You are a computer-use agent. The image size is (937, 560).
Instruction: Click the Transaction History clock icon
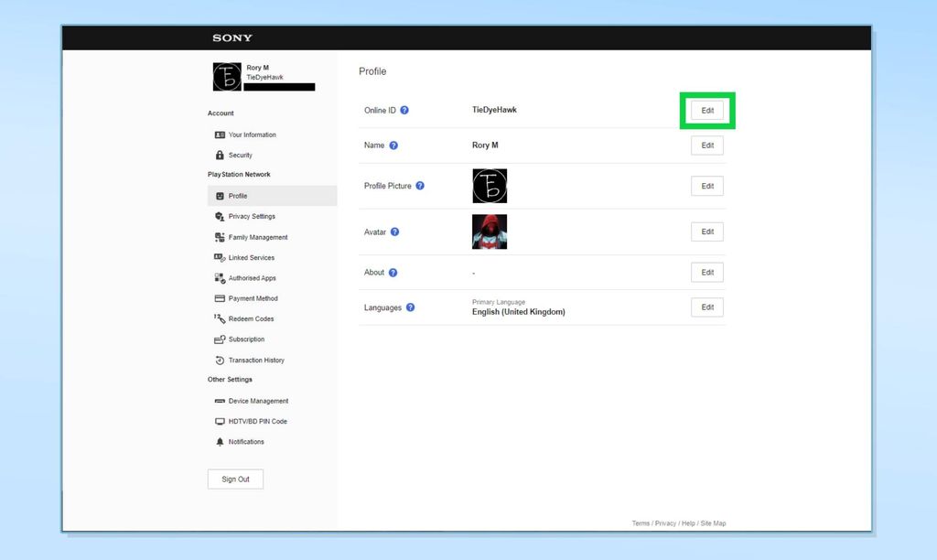click(x=220, y=361)
